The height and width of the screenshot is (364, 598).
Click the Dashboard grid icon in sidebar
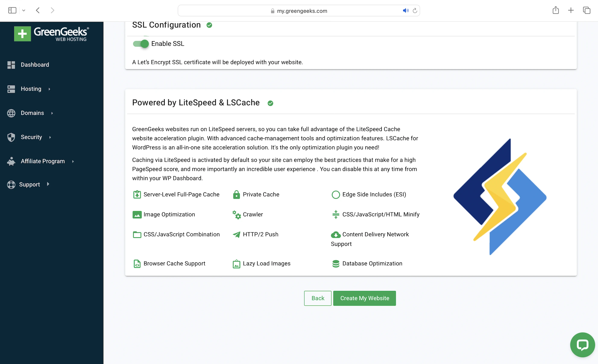[x=11, y=65]
